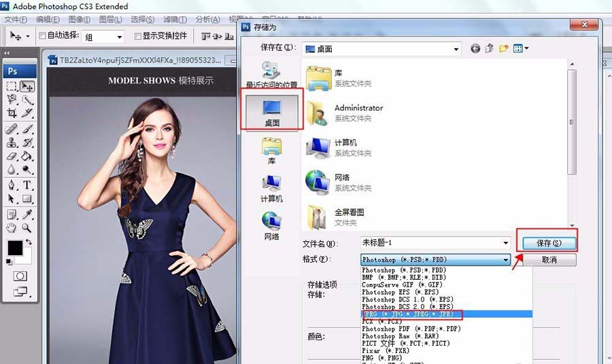Screen dimensions: 612x364
Task: Open the 文件名 filename dropdown arrow
Action: (505, 243)
